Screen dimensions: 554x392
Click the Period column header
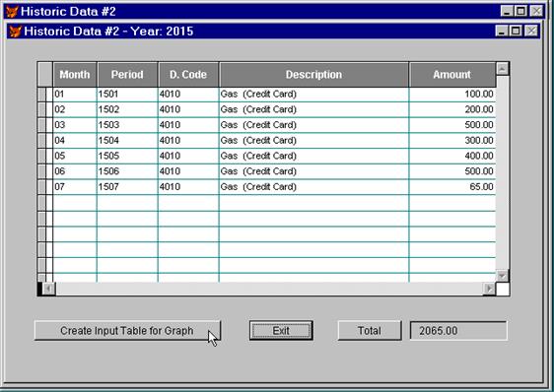click(127, 75)
